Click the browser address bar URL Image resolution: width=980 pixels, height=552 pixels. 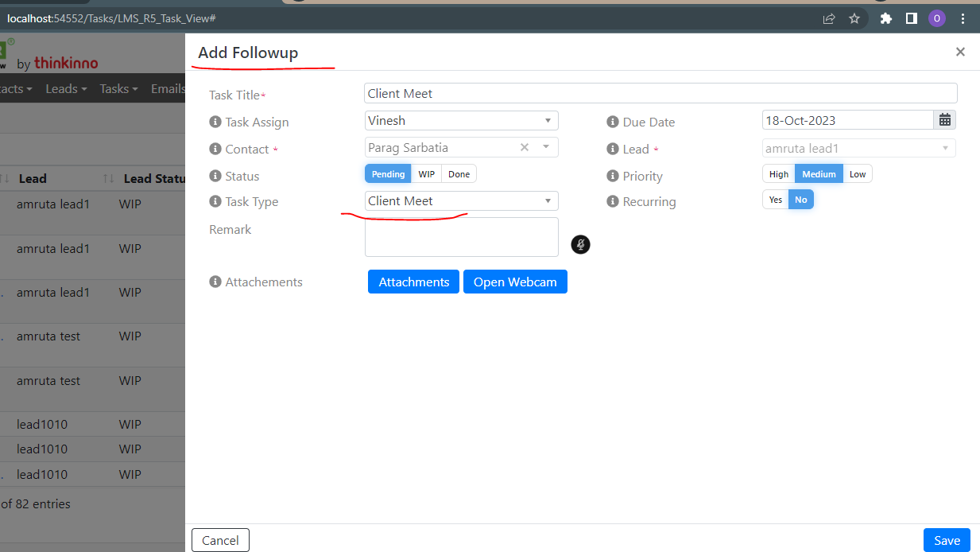pos(111,17)
